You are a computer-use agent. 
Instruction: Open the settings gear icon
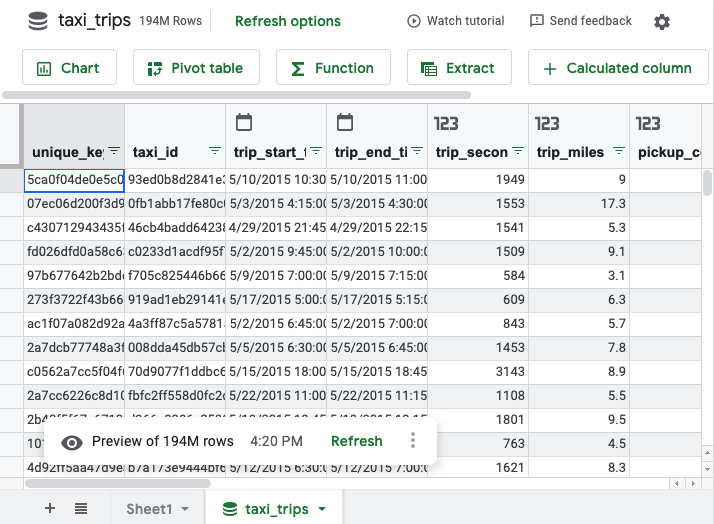point(662,22)
